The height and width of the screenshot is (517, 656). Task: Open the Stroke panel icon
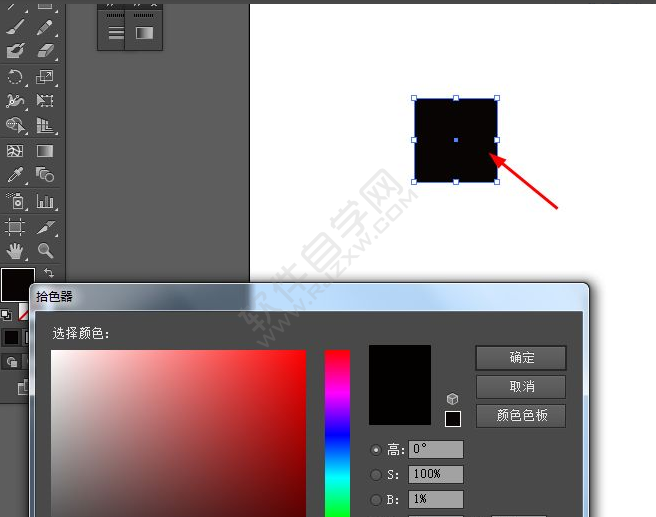pos(116,33)
